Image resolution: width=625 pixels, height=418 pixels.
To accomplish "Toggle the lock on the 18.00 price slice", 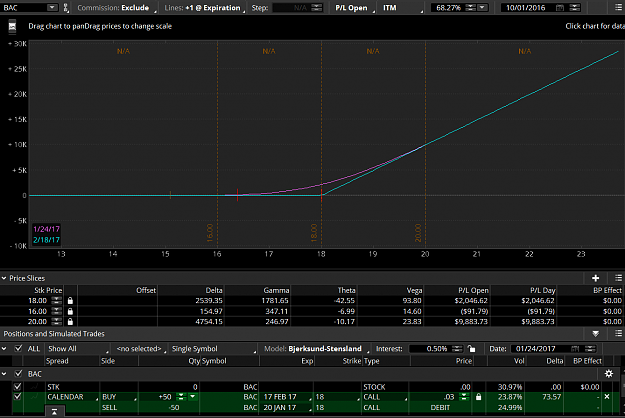I will 70,300.
